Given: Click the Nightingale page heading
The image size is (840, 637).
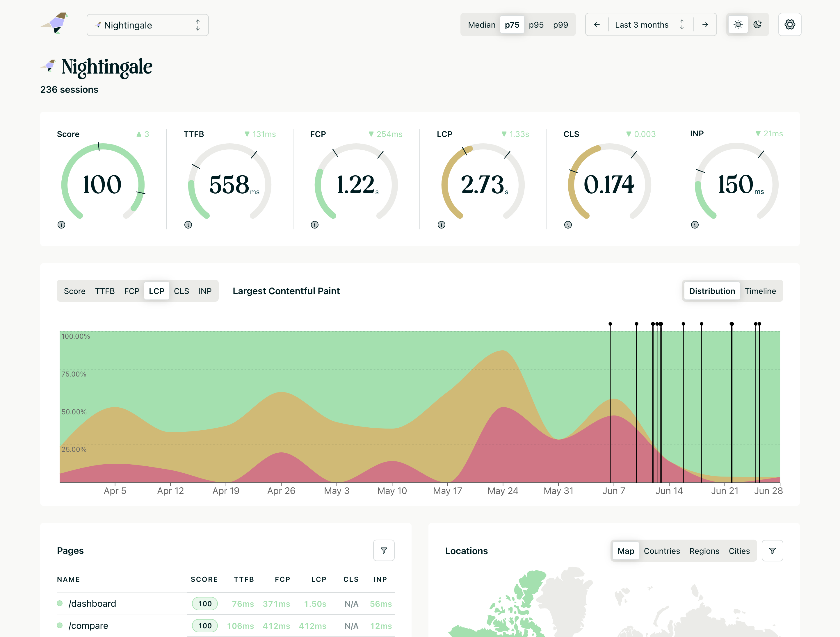Looking at the screenshot, I should (x=107, y=67).
